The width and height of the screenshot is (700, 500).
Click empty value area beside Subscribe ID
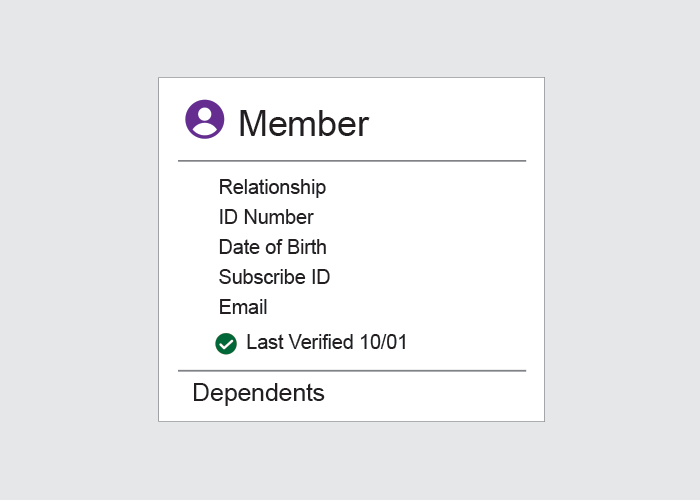coord(430,277)
